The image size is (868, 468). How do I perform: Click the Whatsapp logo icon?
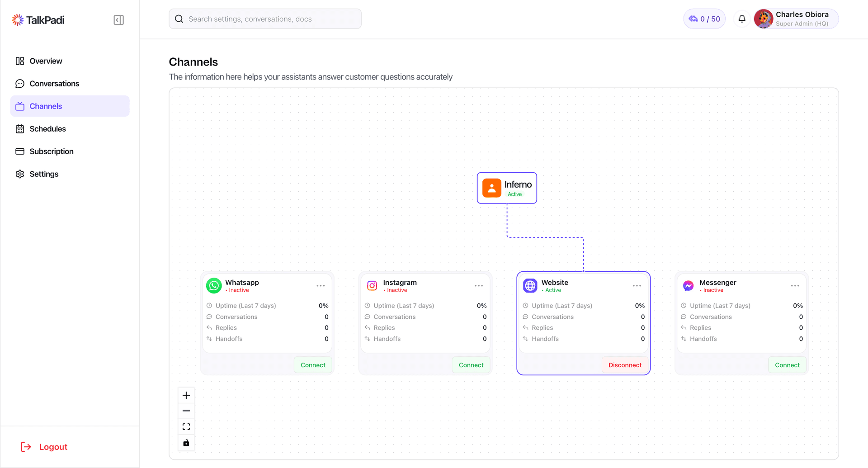214,286
